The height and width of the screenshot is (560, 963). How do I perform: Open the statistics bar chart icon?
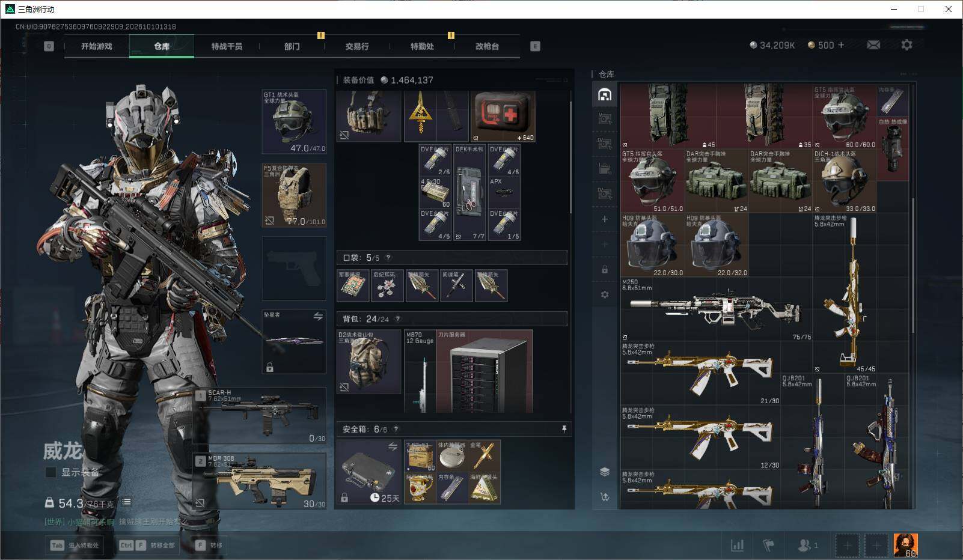737,545
